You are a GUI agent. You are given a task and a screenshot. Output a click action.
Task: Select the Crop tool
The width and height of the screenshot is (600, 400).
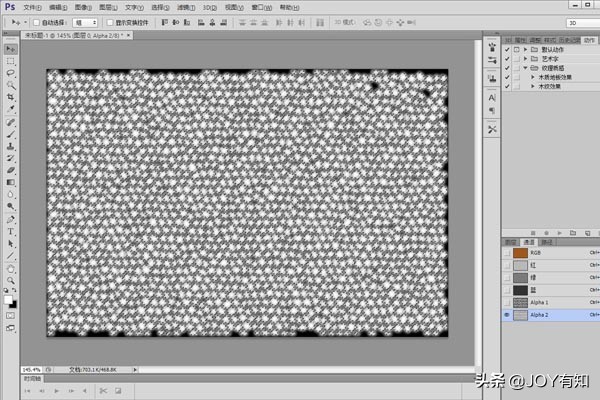click(11, 97)
